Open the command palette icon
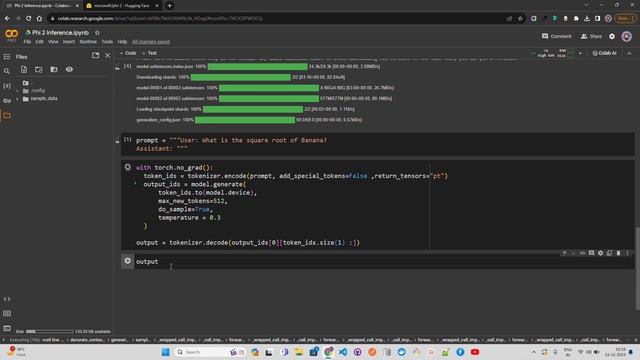The width and height of the screenshot is (640, 360). click(x=7, y=313)
